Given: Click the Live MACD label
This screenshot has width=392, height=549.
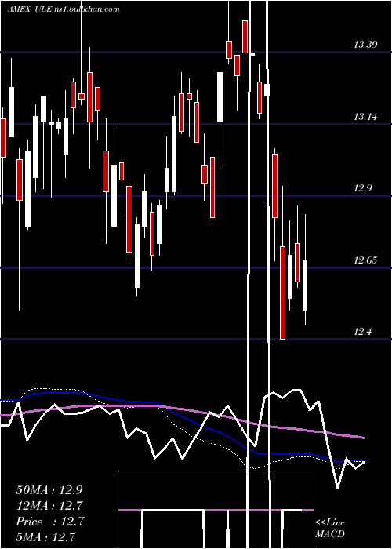Looking at the screenshot, I should pos(330,528).
